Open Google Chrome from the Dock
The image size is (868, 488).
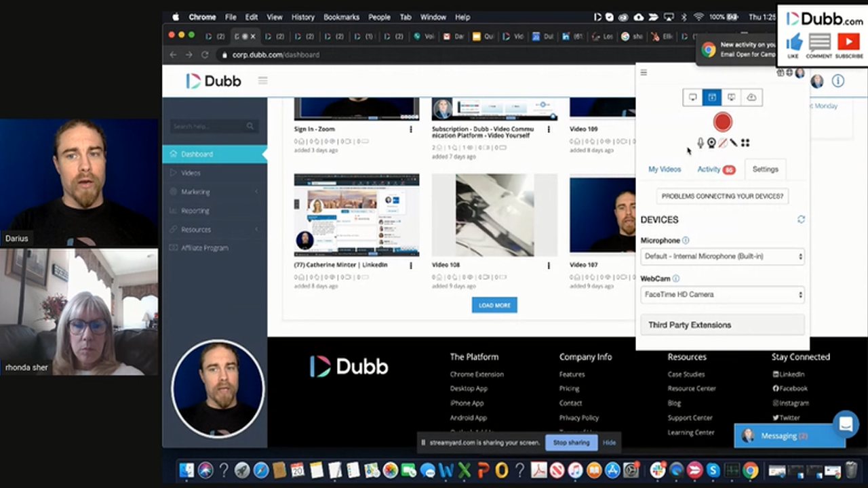[750, 470]
